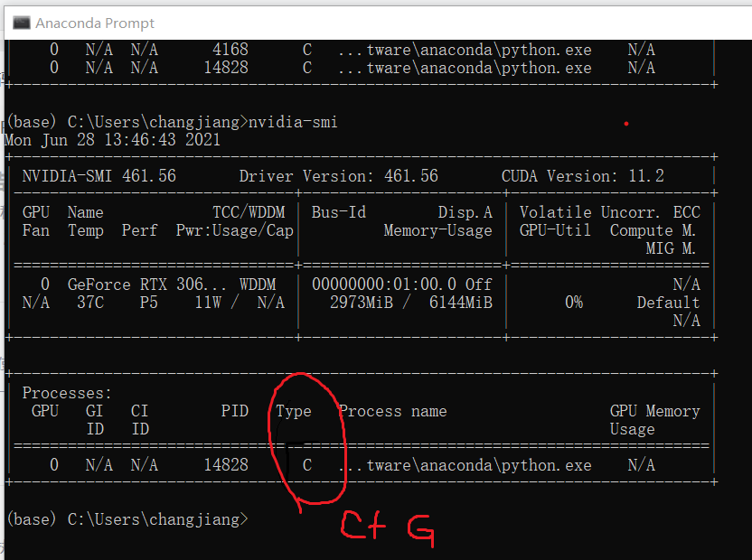Click the GPU Memory Usage column header
Viewport: 752px width, 560px height.
coord(655,420)
